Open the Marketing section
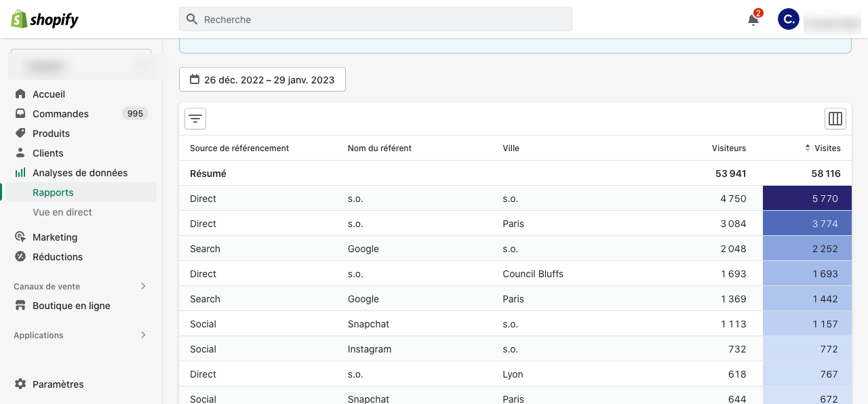Viewport: 868px width, 404px height. pos(55,237)
